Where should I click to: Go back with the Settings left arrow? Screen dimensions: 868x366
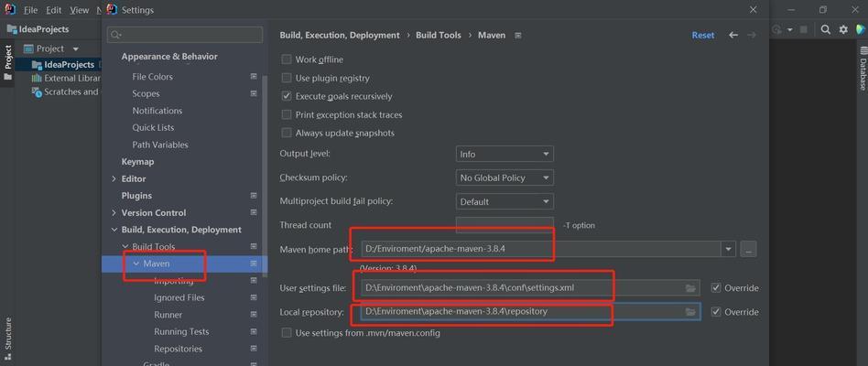pyautogui.click(x=733, y=35)
